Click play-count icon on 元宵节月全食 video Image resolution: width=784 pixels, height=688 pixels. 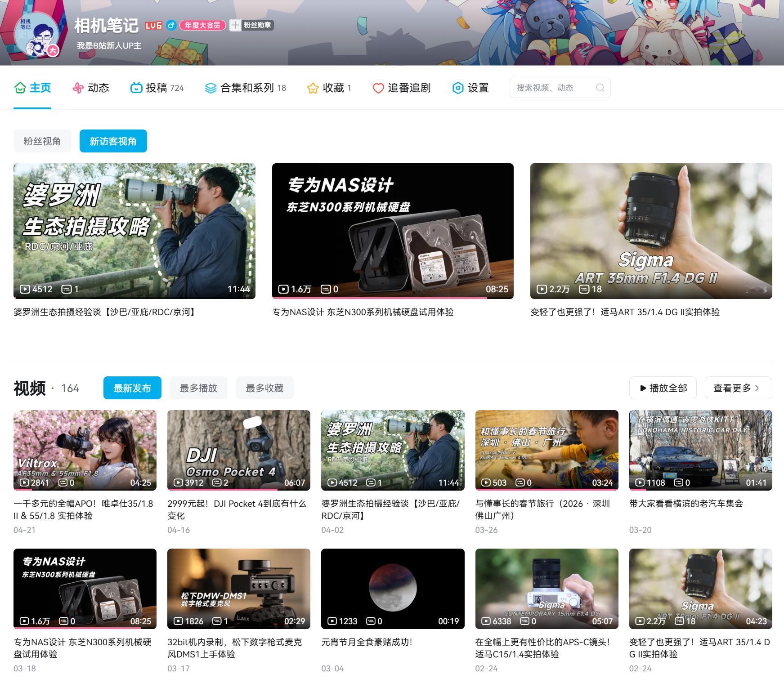pyautogui.click(x=332, y=621)
